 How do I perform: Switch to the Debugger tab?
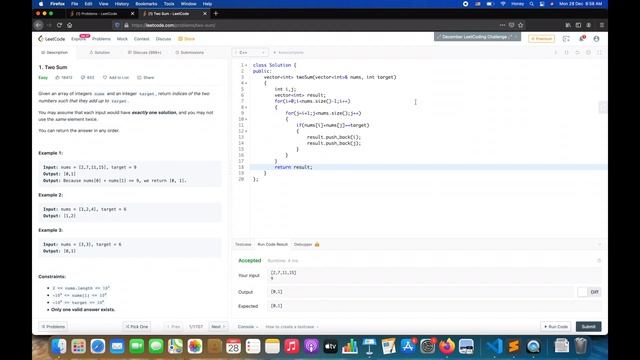point(307,244)
